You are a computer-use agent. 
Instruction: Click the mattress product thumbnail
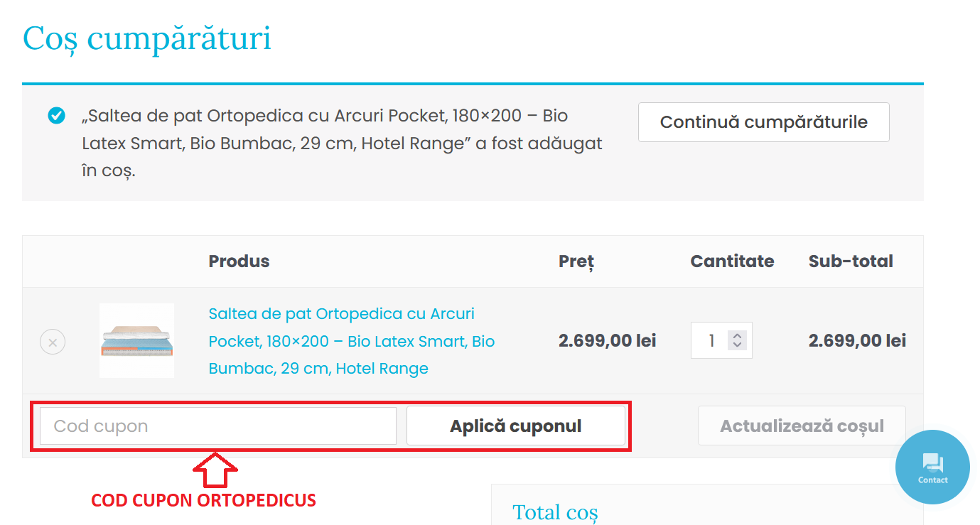coord(136,341)
